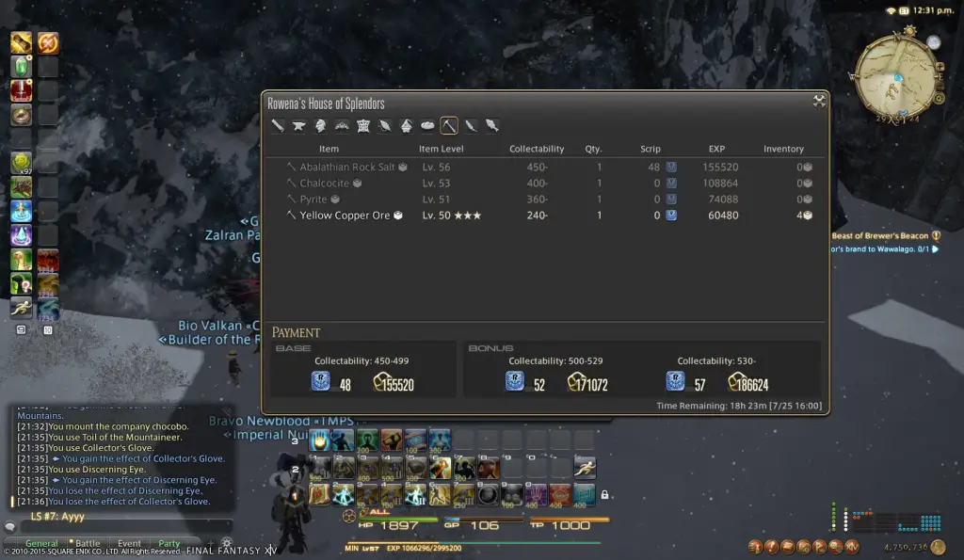Click the weather icon above minimap
This screenshot has width=964, height=560.
934,41
